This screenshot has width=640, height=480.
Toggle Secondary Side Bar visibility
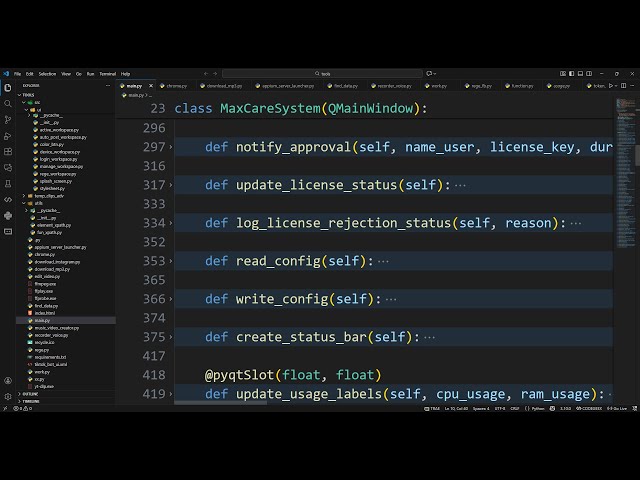pyautogui.click(x=589, y=74)
